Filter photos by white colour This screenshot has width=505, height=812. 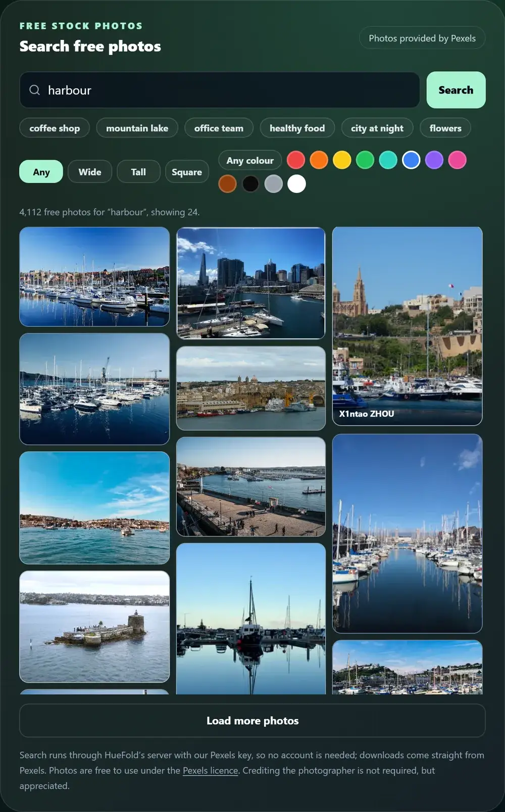[297, 184]
